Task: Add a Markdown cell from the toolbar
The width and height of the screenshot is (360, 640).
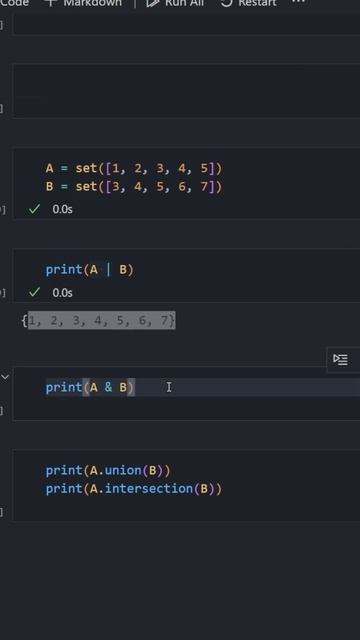Action: pyautogui.click(x=83, y=3)
